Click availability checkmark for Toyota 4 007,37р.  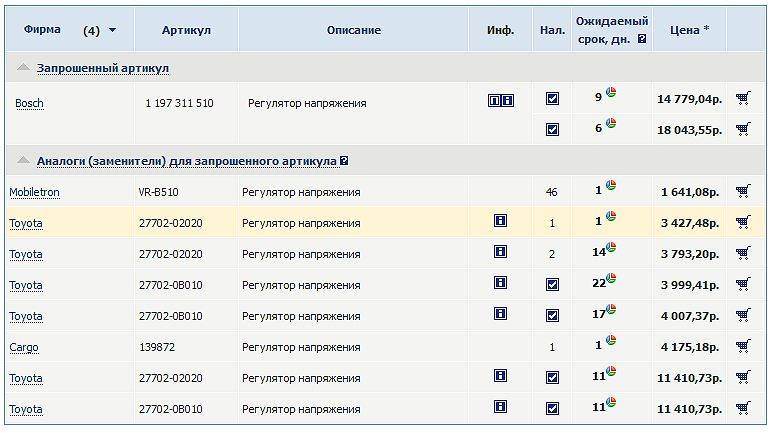552,316
